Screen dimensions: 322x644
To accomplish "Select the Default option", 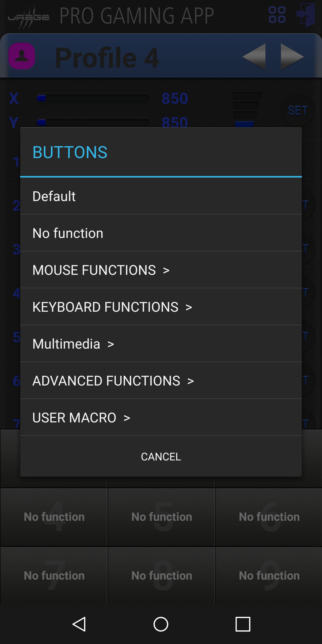I will pyautogui.click(x=161, y=196).
